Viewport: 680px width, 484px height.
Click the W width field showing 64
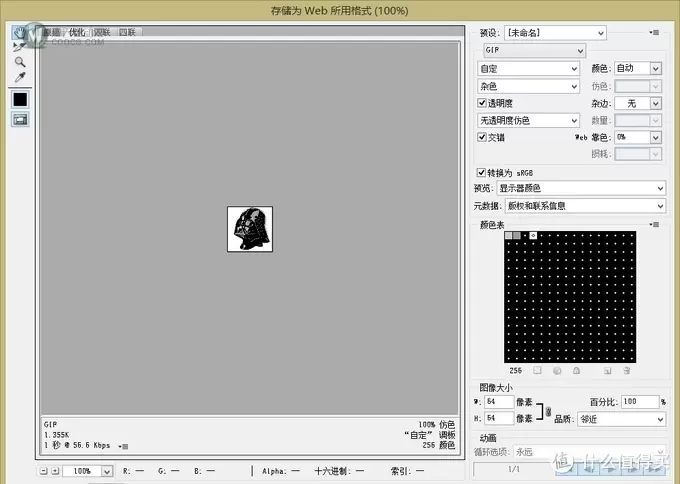pos(499,402)
